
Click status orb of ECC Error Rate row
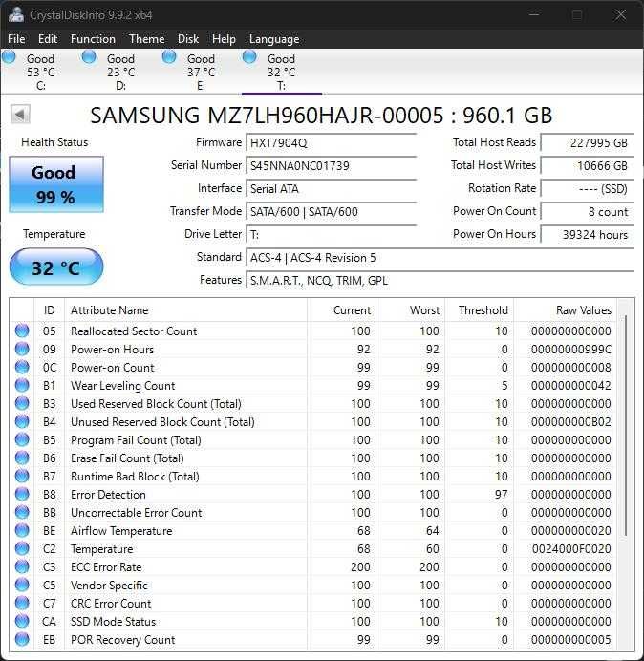(x=22, y=566)
